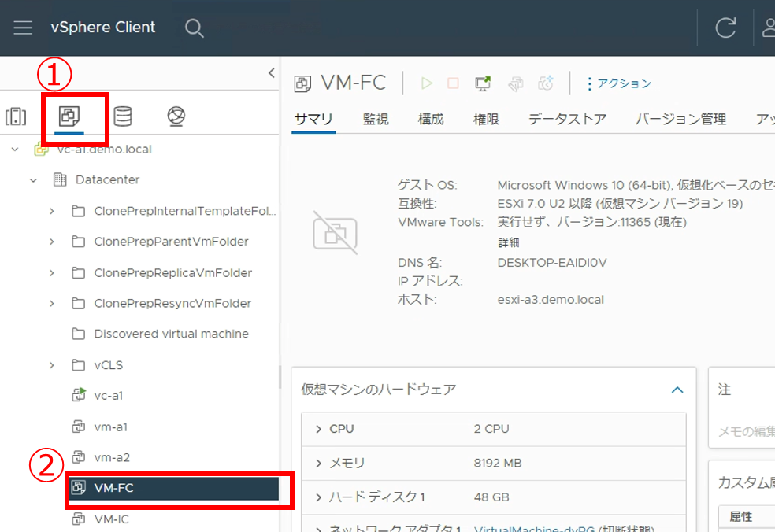Expand the ClonePrepParentVmFolder tree node
The height and width of the screenshot is (532, 775).
pyautogui.click(x=52, y=242)
